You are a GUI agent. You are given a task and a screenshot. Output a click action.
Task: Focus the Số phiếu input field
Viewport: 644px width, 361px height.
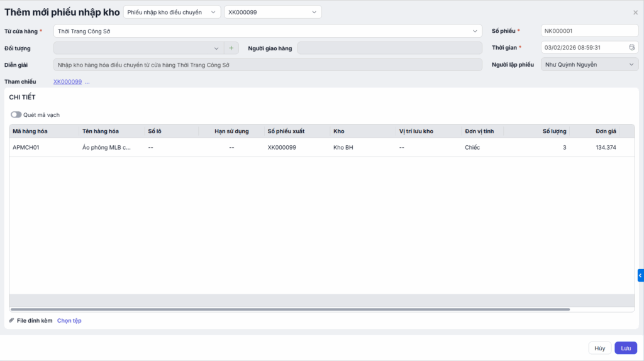click(x=589, y=31)
